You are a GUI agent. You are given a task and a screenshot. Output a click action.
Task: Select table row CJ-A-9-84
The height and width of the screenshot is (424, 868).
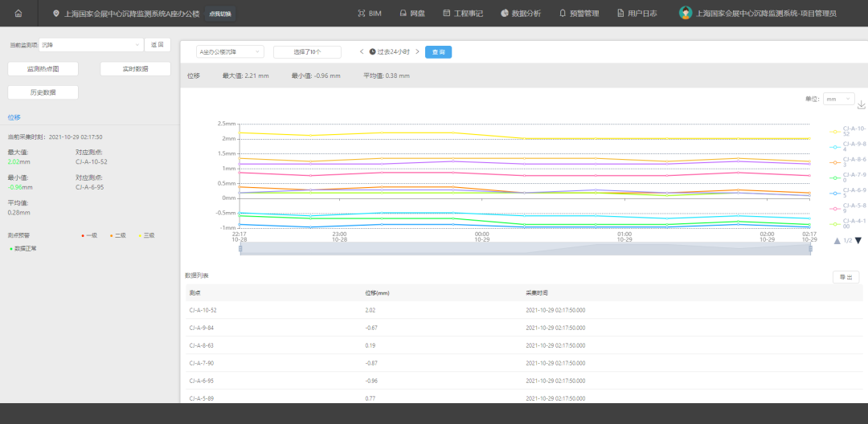pos(524,328)
